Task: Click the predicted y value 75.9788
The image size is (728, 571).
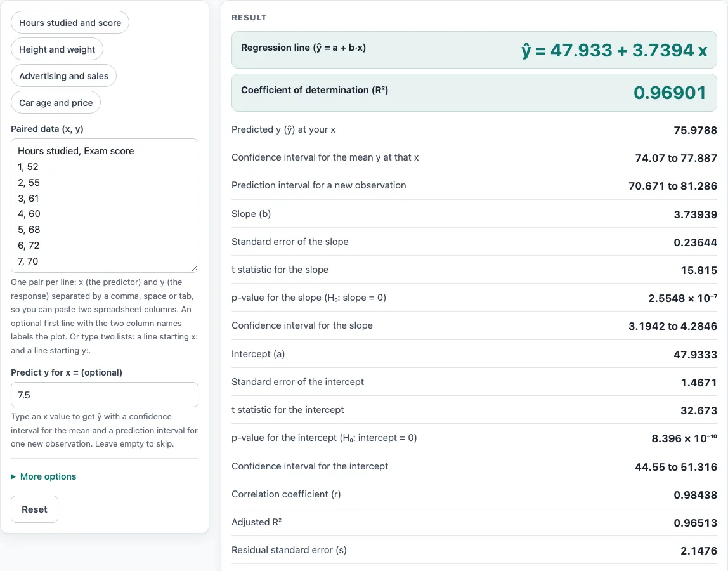Action: tap(696, 130)
